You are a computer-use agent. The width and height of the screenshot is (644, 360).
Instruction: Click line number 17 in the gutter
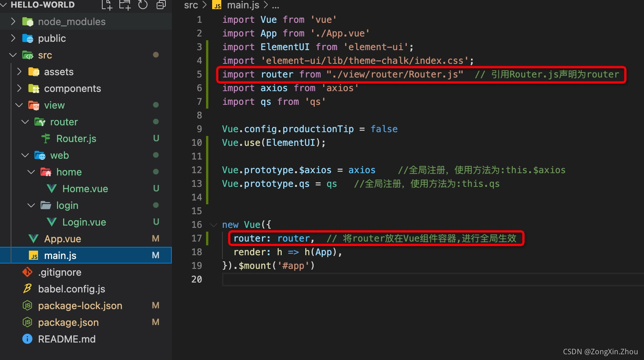point(197,238)
